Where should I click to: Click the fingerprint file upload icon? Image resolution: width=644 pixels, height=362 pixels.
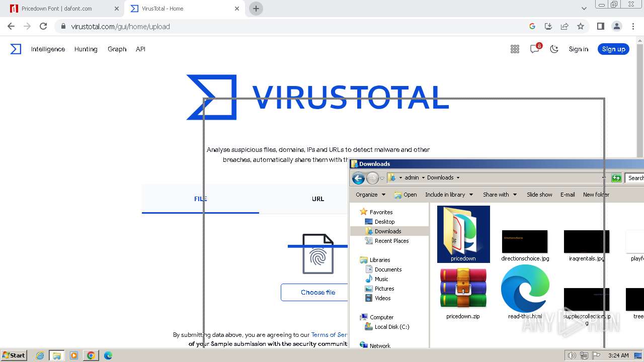[317, 254]
